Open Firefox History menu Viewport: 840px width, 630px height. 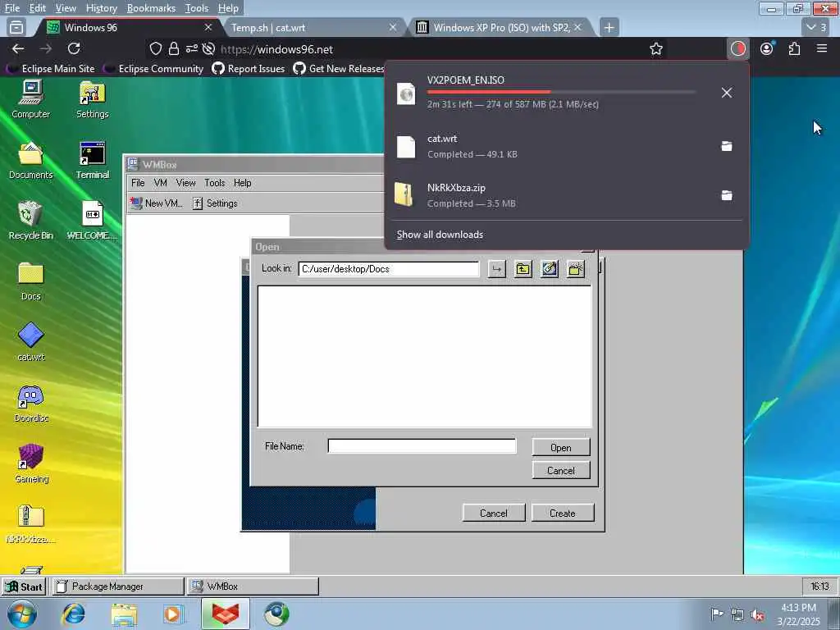(101, 8)
